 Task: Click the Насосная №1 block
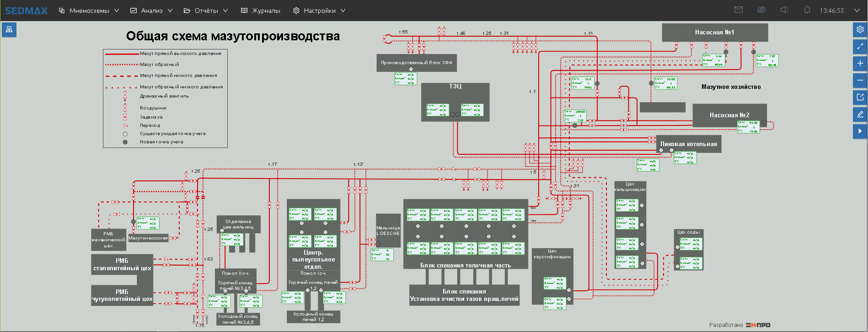[x=715, y=33]
